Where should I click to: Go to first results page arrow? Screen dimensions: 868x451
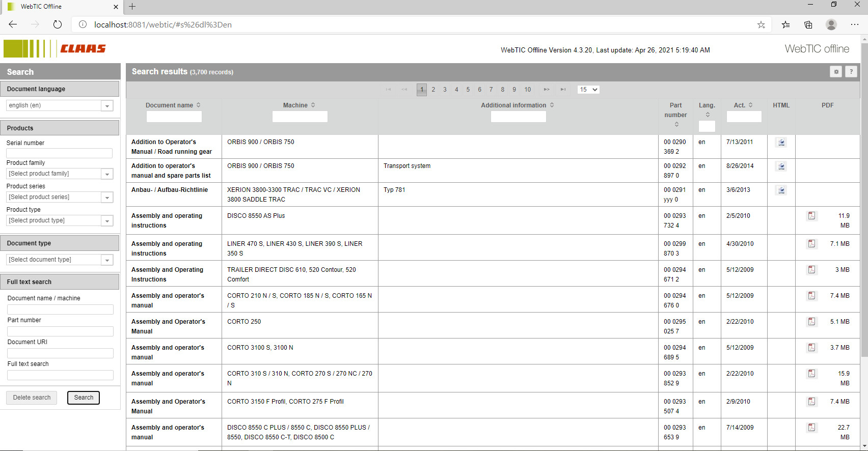388,90
